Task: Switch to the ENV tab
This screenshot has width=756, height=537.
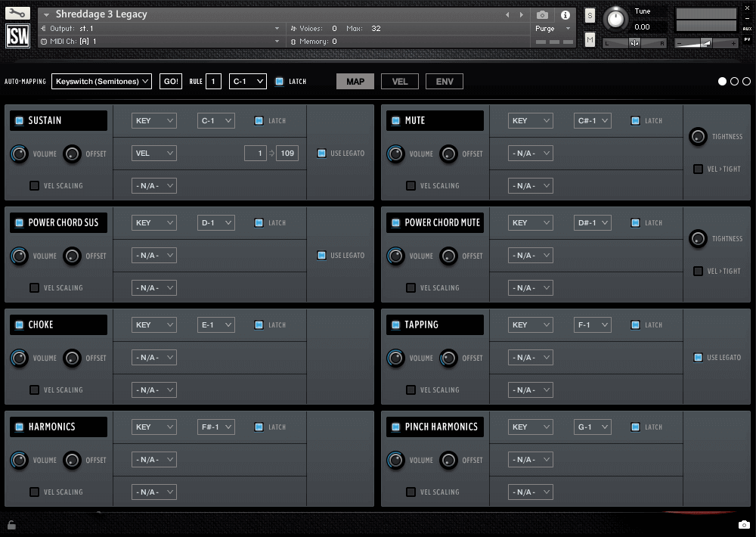Action: coord(444,81)
